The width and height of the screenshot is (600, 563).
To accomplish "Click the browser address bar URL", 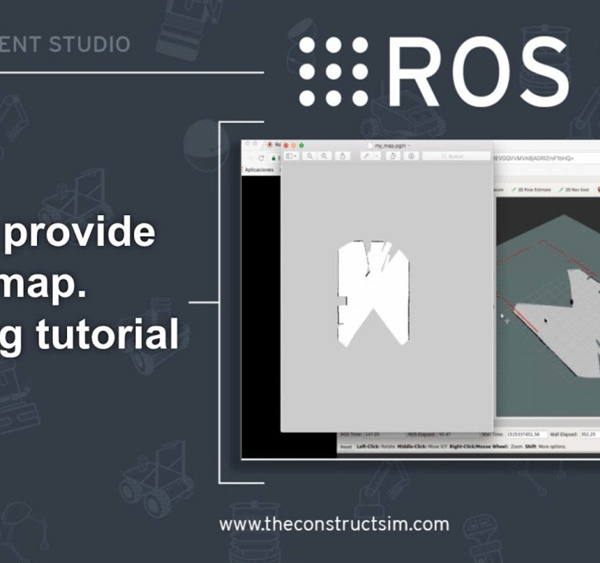I will point(536,158).
